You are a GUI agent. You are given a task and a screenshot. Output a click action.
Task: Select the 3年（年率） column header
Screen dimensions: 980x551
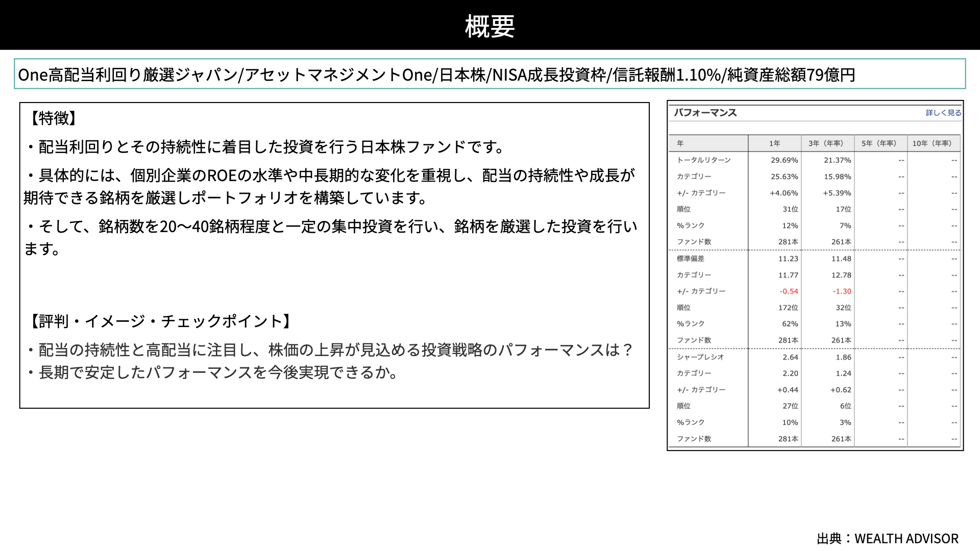click(826, 143)
